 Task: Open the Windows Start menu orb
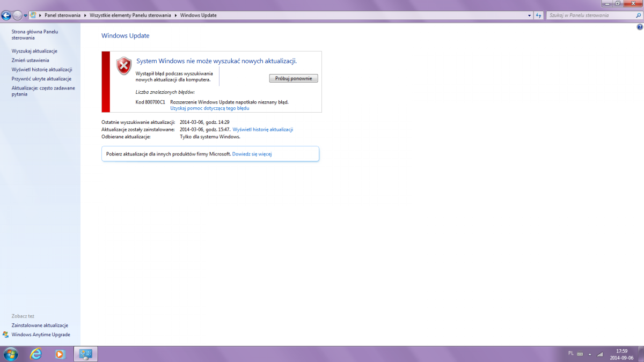coord(10,354)
